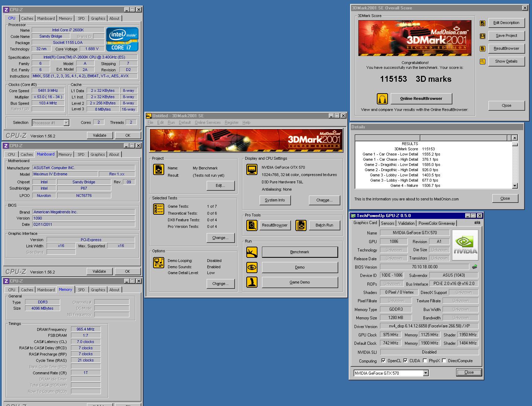Open Validation tab in GPU-Z
Viewport: 532px width, 406px height.
[x=406, y=223]
